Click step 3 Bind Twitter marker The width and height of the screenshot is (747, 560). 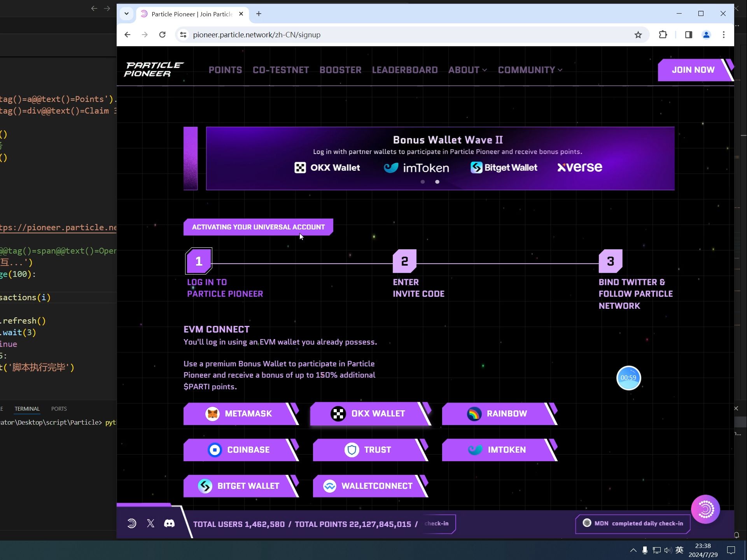click(x=611, y=261)
